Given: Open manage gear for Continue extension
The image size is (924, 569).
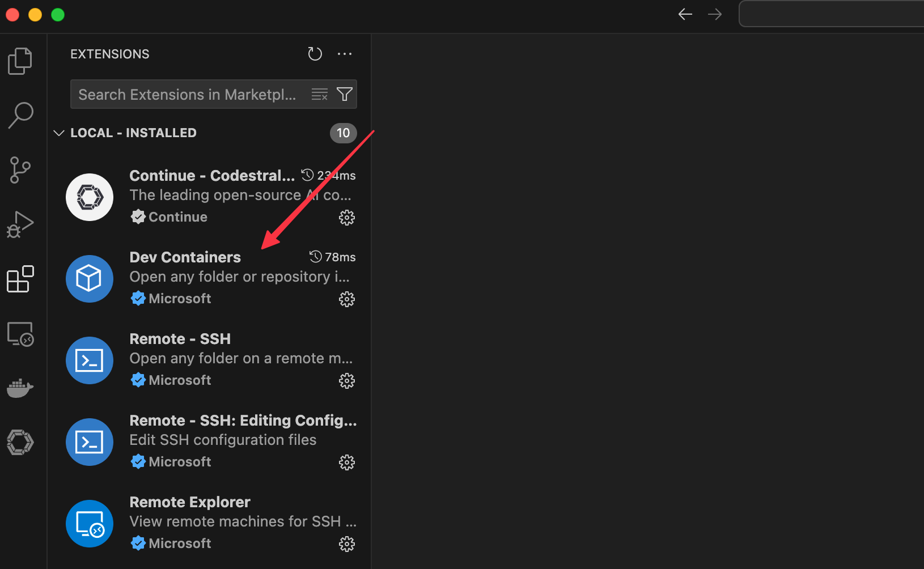Looking at the screenshot, I should click(x=347, y=218).
